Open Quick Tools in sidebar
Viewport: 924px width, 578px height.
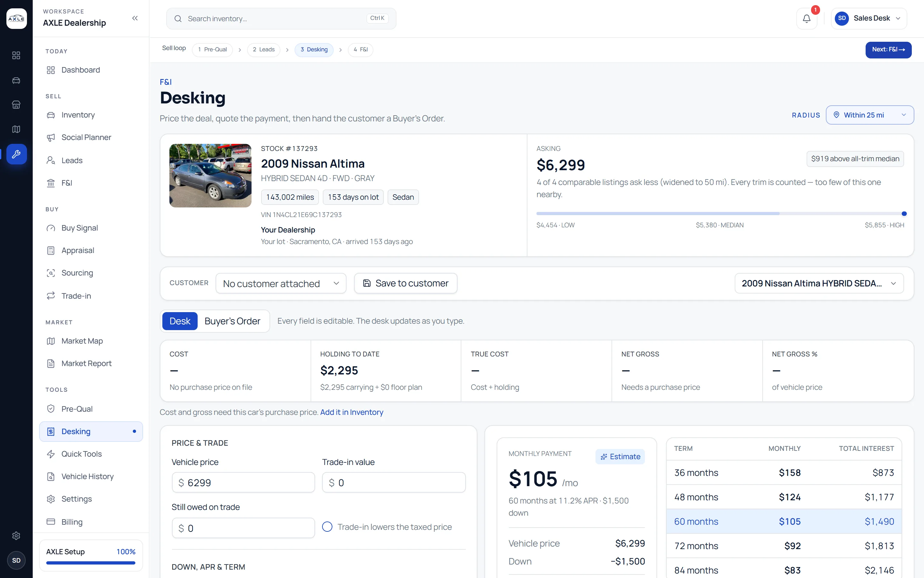tap(91, 454)
